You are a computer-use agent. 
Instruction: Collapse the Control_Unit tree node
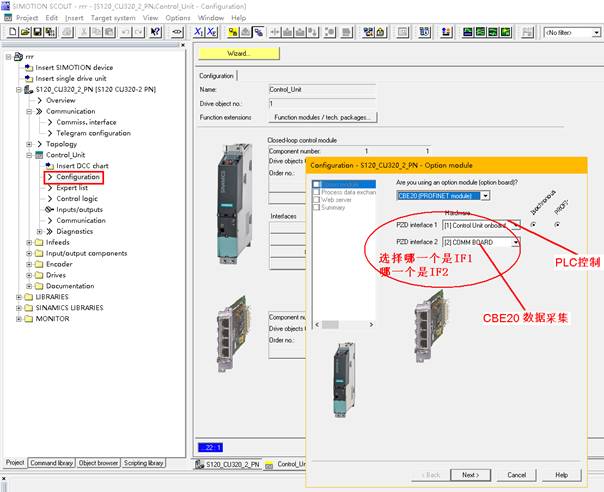coord(29,155)
